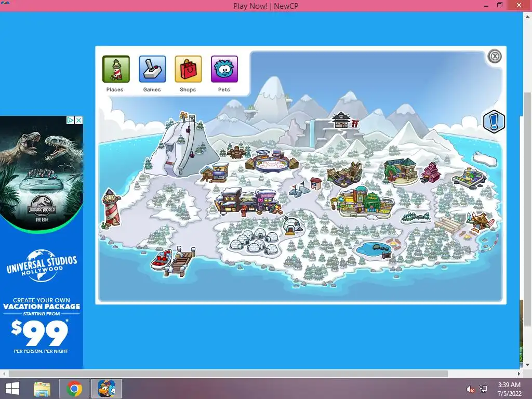Select the NewCP app in the taskbar
Screen dimensions: 532x399
(107, 389)
